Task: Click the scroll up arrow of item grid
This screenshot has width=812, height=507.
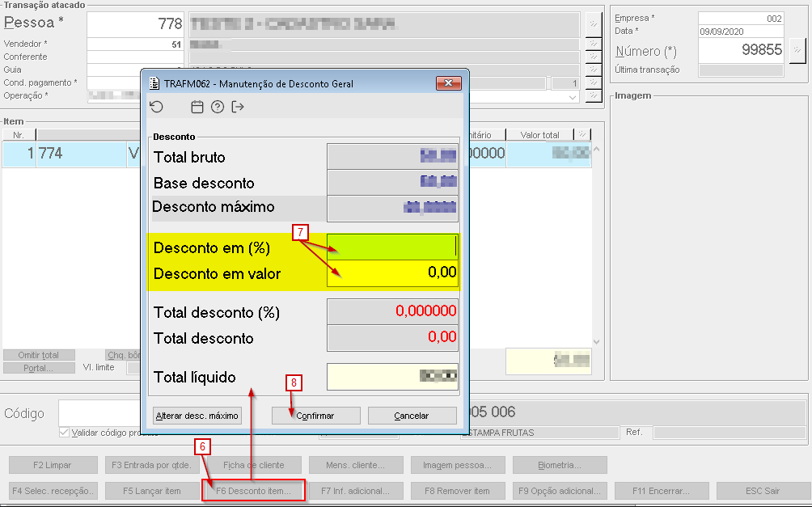Action: pos(596,149)
